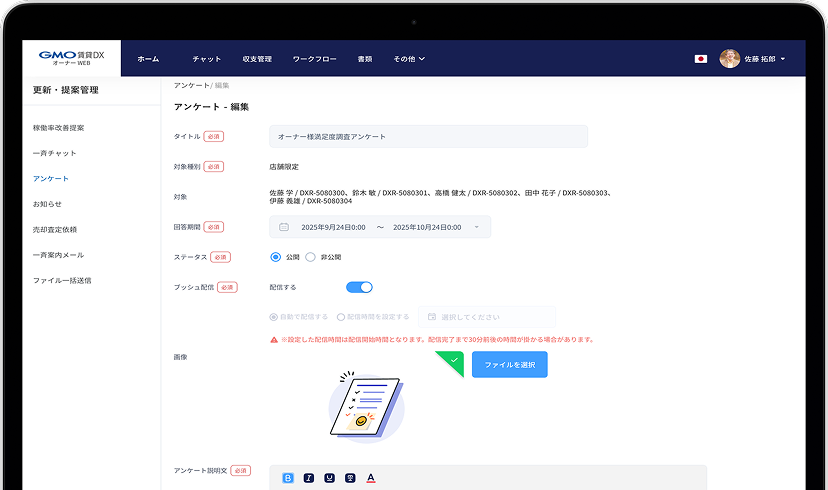828x490 pixels.
Task: Click the underline formatting icon
Action: tap(329, 478)
